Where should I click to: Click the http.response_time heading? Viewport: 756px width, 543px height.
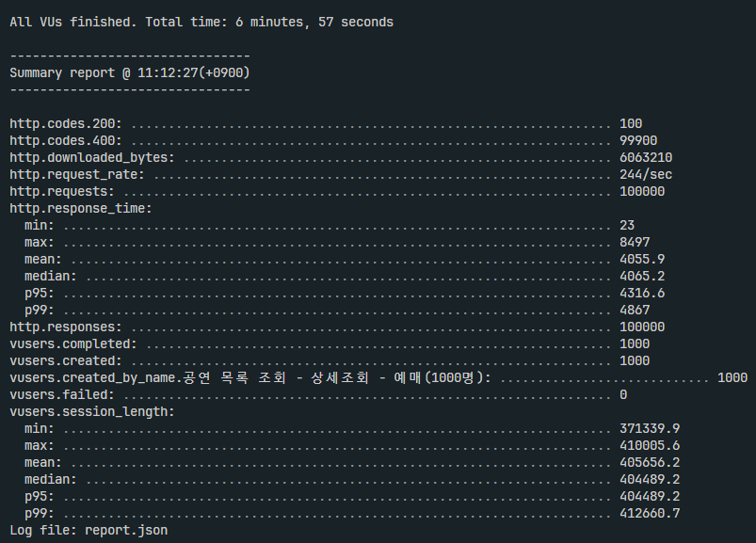click(x=81, y=208)
